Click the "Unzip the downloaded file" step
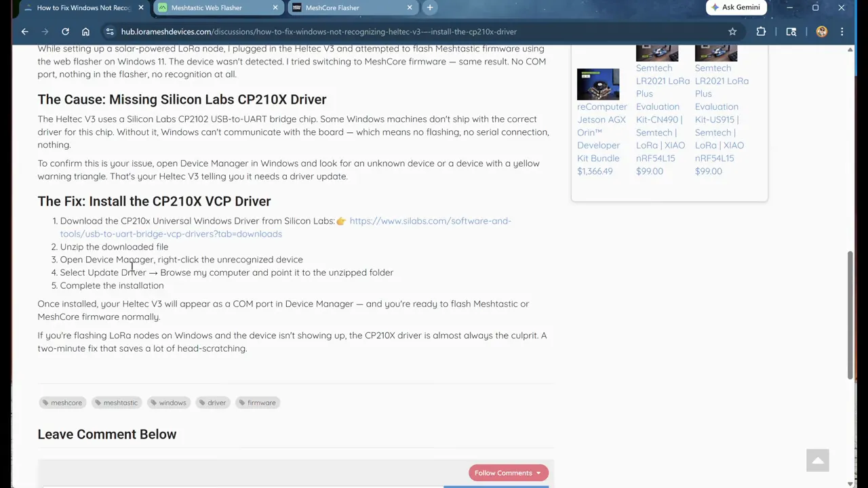Viewport: 868px width, 488px height. [114, 247]
